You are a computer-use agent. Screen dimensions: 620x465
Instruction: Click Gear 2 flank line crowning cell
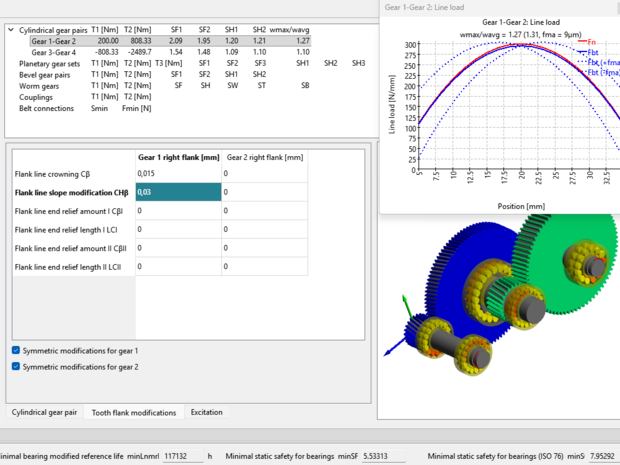click(x=264, y=174)
